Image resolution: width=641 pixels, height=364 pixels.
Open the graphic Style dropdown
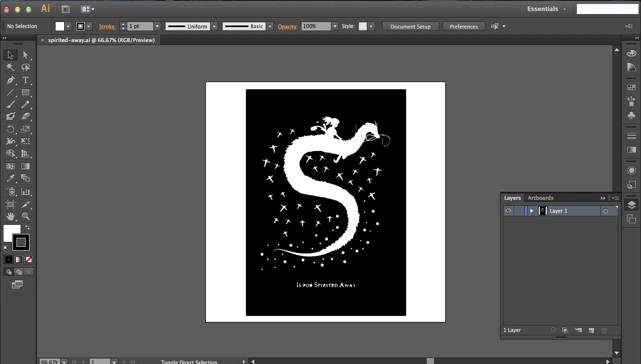[x=371, y=27]
